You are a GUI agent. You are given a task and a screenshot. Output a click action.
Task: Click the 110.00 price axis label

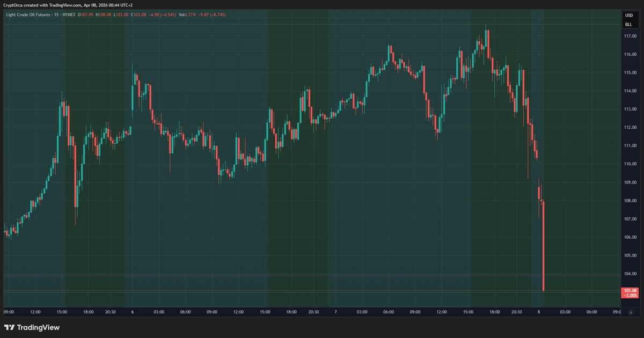coord(630,164)
